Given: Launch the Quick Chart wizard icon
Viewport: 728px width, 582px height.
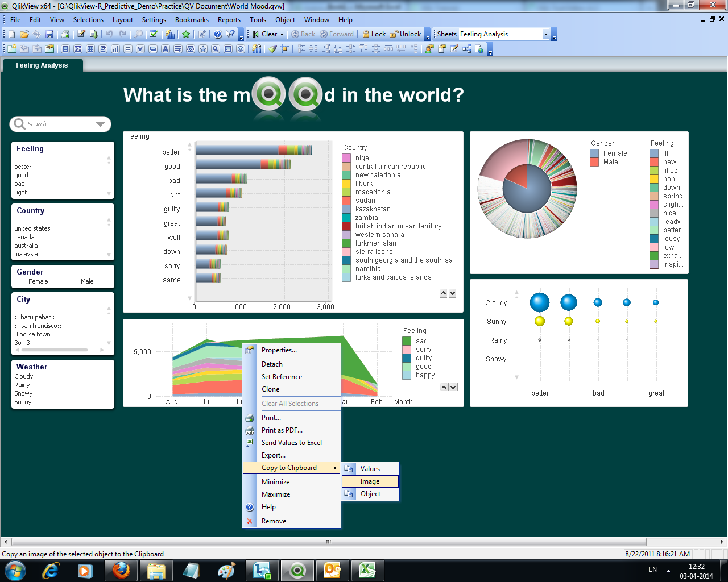Looking at the screenshot, I should pyautogui.click(x=170, y=34).
